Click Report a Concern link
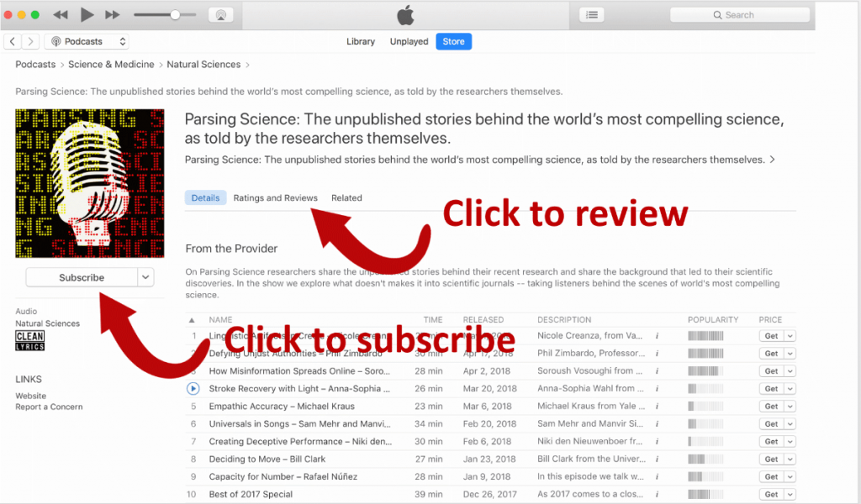This screenshot has width=861, height=504. (x=49, y=407)
